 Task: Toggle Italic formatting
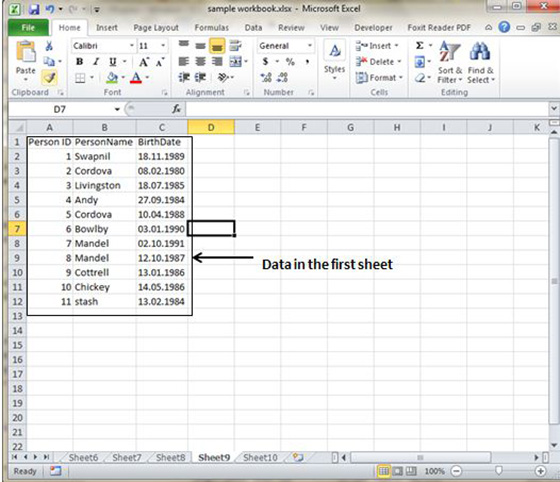click(x=96, y=62)
